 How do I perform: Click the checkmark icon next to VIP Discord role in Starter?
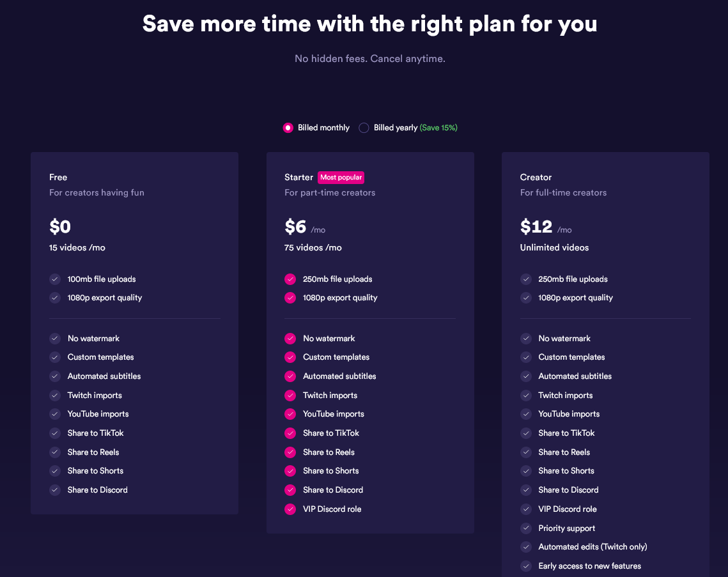(290, 509)
